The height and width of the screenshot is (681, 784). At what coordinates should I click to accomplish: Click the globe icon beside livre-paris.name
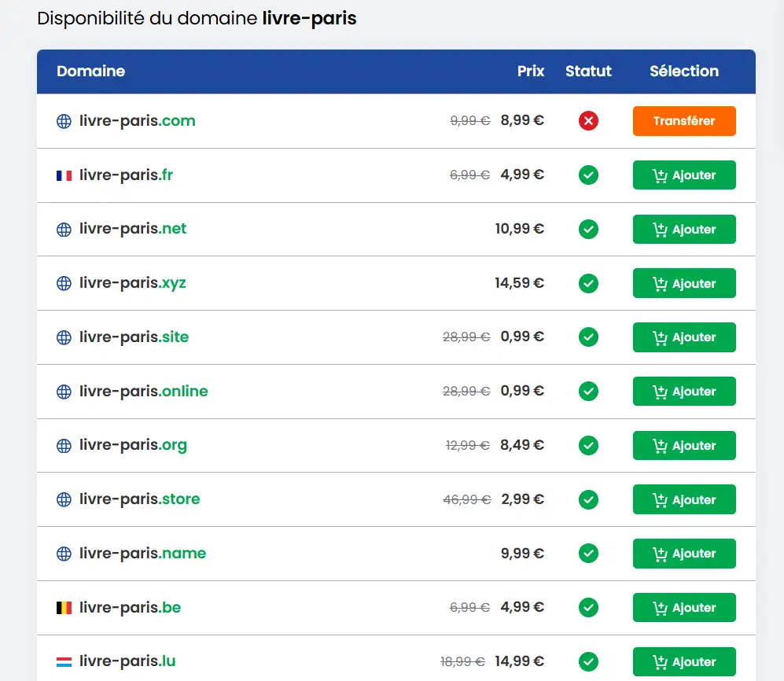(x=64, y=554)
